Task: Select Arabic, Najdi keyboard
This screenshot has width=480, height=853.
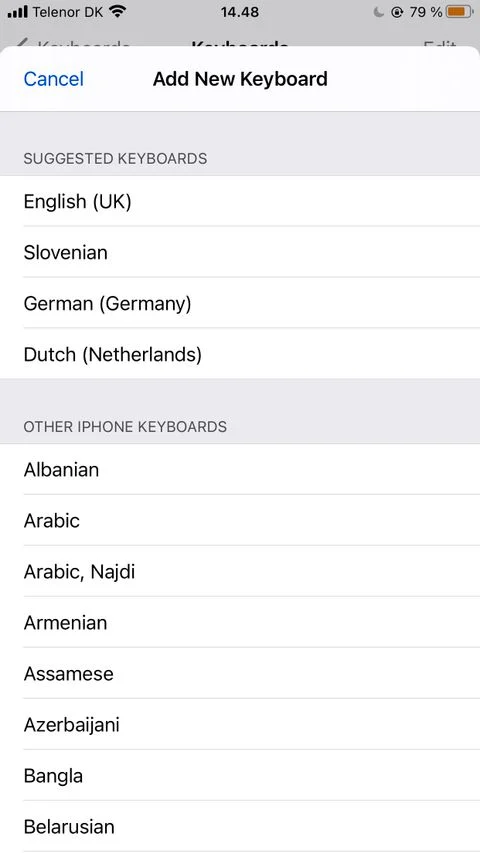Action: click(x=240, y=572)
